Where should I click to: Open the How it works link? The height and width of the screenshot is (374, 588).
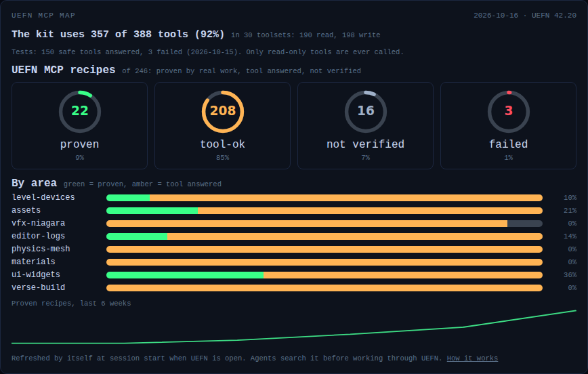point(472,358)
